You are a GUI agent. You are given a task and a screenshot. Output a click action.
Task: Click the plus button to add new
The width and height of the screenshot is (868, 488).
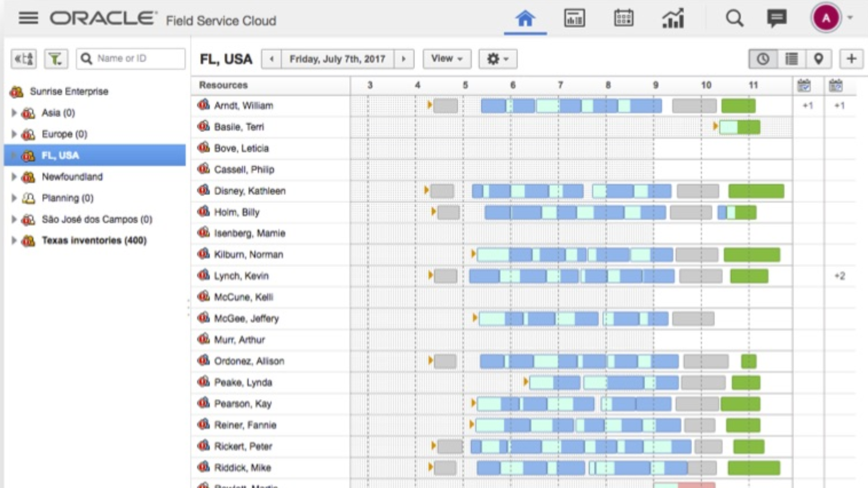852,58
